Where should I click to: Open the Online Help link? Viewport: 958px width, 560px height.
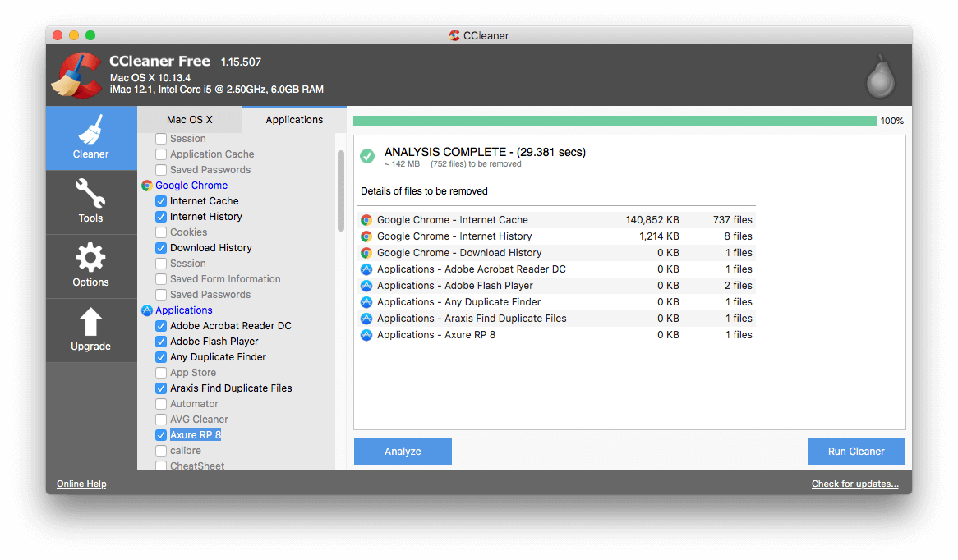[81, 484]
